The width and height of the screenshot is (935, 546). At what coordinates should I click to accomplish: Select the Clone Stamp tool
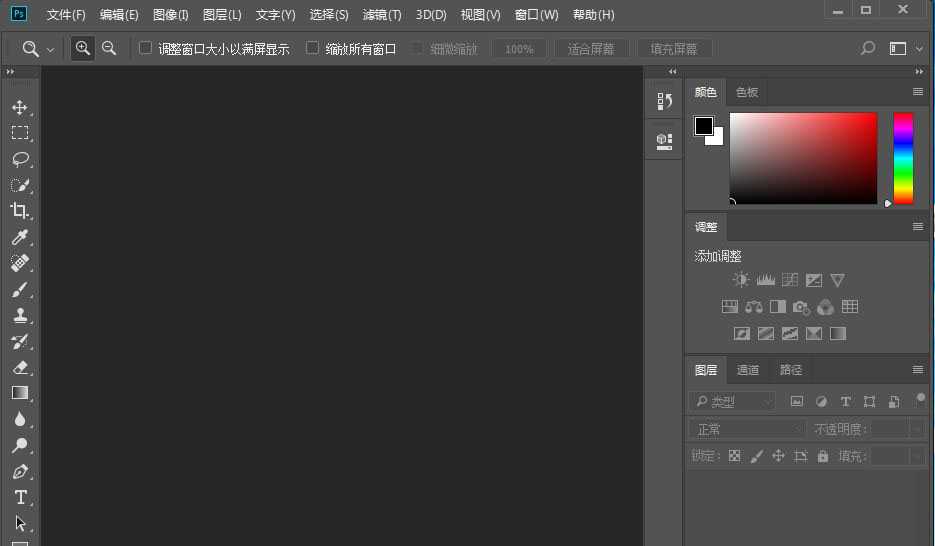[19, 316]
